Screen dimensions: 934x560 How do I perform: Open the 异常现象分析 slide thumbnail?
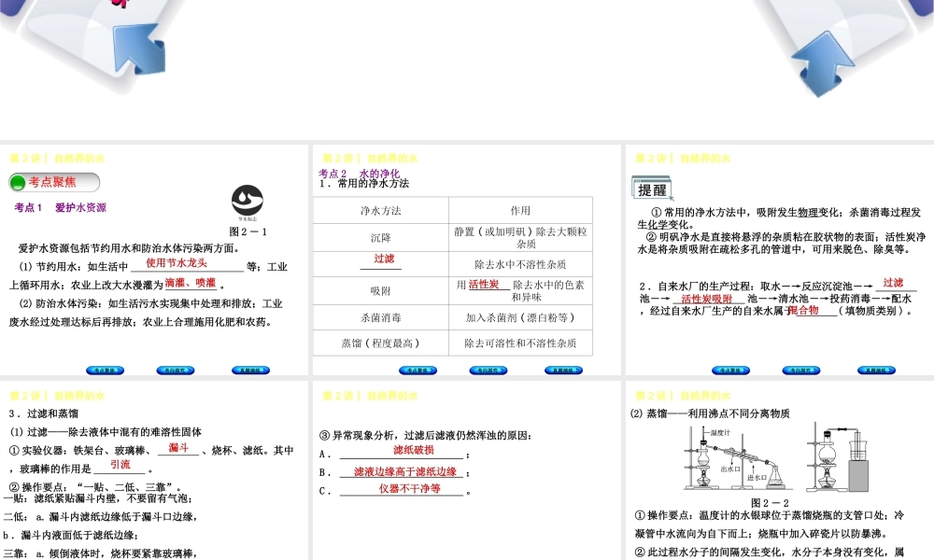466,470
